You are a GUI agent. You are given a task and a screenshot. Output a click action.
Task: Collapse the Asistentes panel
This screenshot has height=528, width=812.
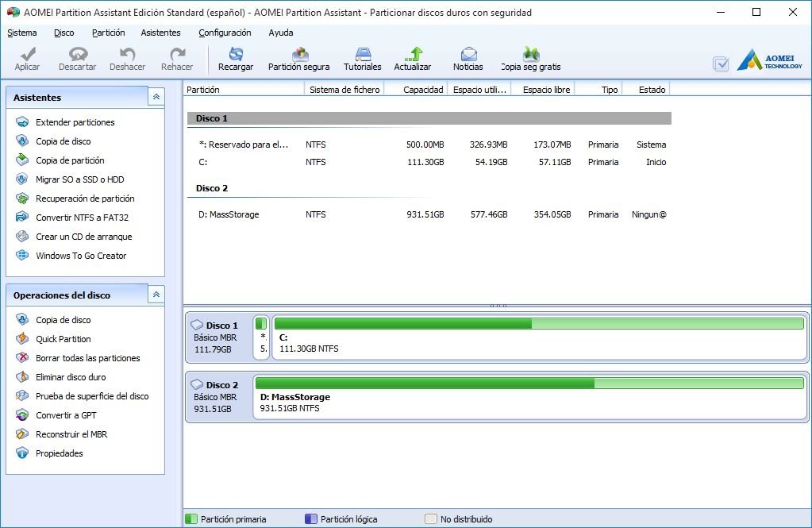point(156,97)
